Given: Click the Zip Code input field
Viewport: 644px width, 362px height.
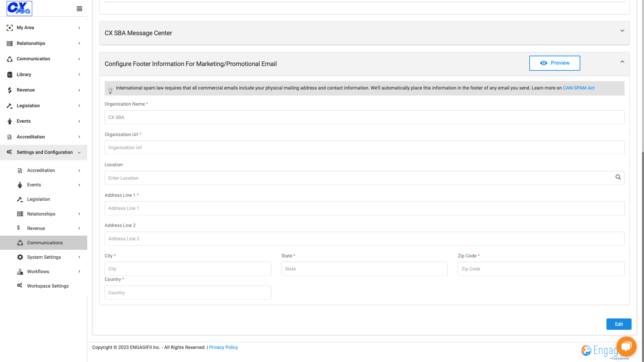Looking at the screenshot, I should pos(541,269).
